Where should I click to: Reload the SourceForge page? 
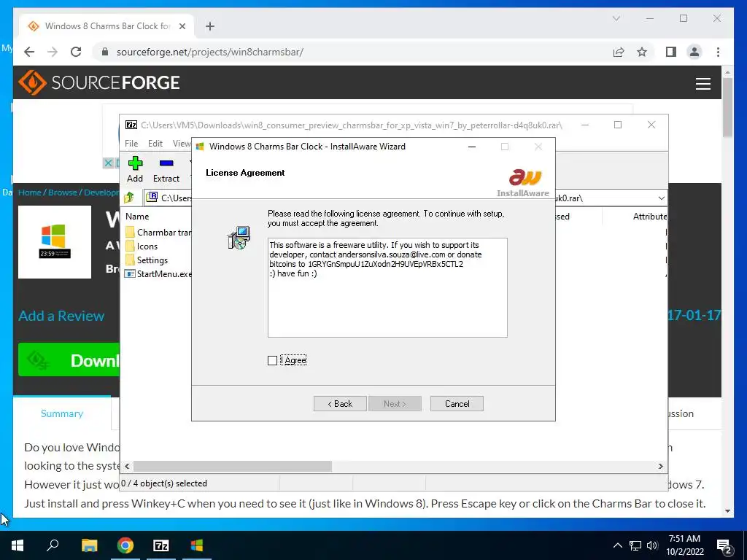[76, 52]
